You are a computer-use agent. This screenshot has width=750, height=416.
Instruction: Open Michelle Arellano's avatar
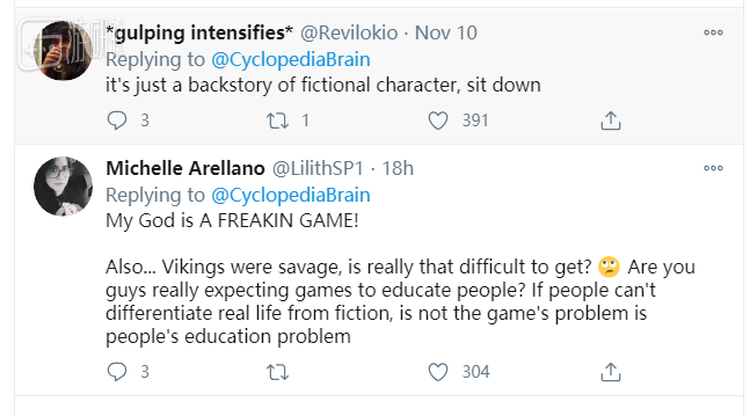point(65,186)
